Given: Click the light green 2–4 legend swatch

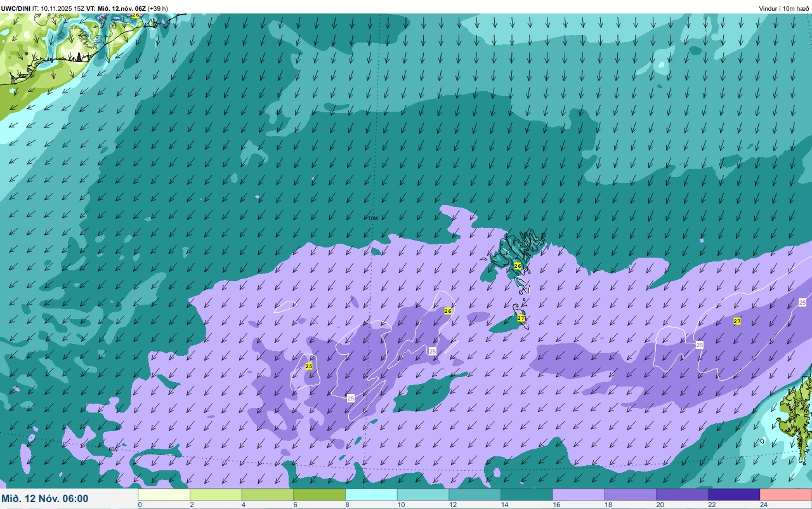Looking at the screenshot, I should pos(216,494).
